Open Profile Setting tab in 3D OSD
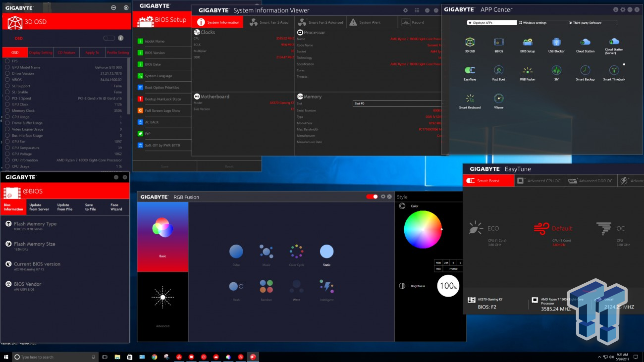The image size is (644, 362). coord(118,52)
